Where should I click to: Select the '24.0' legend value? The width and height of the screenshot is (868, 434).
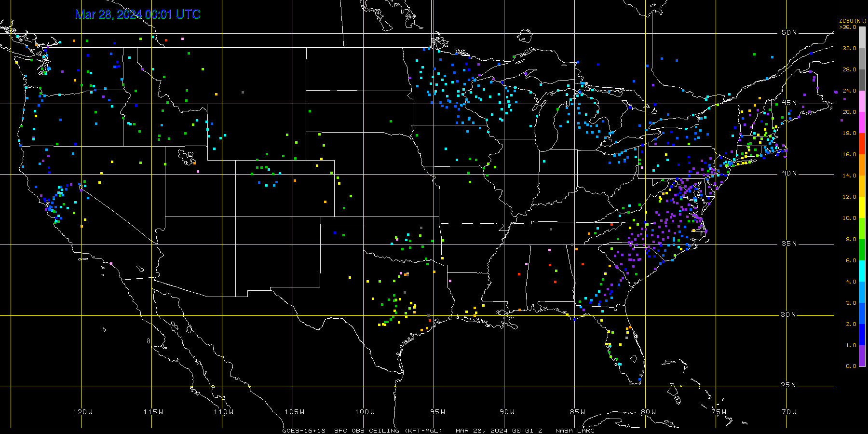[x=849, y=91]
